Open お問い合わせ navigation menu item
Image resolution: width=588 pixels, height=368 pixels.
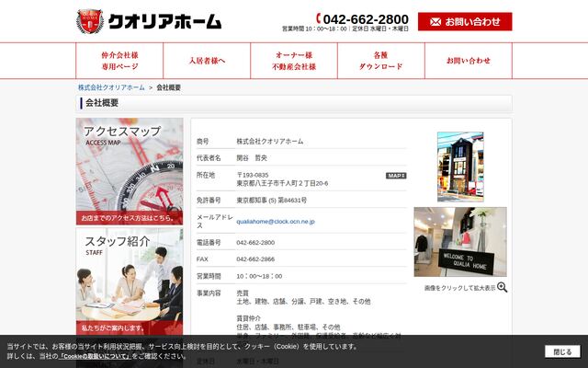469,61
